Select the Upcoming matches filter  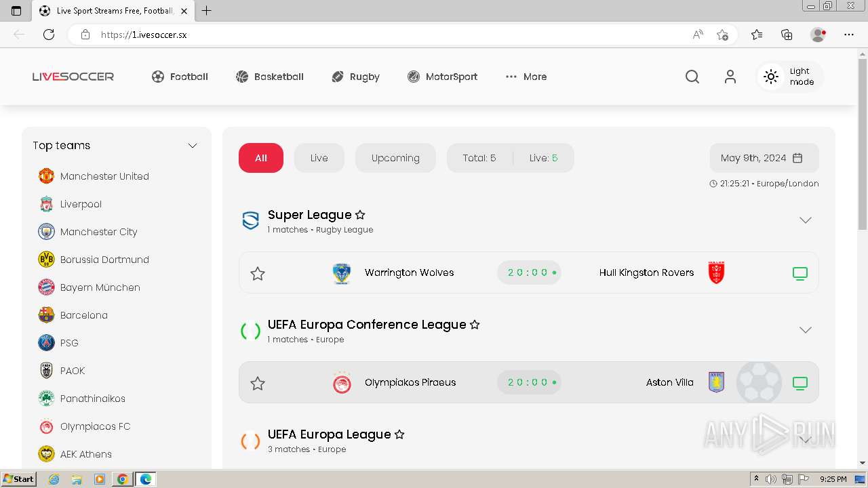pos(395,158)
